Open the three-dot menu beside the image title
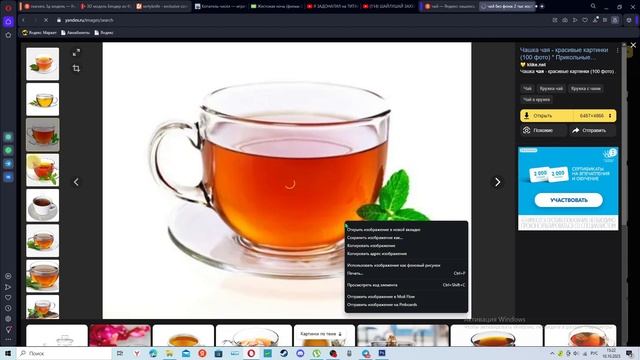The height and width of the screenshot is (360, 640). click(x=617, y=50)
